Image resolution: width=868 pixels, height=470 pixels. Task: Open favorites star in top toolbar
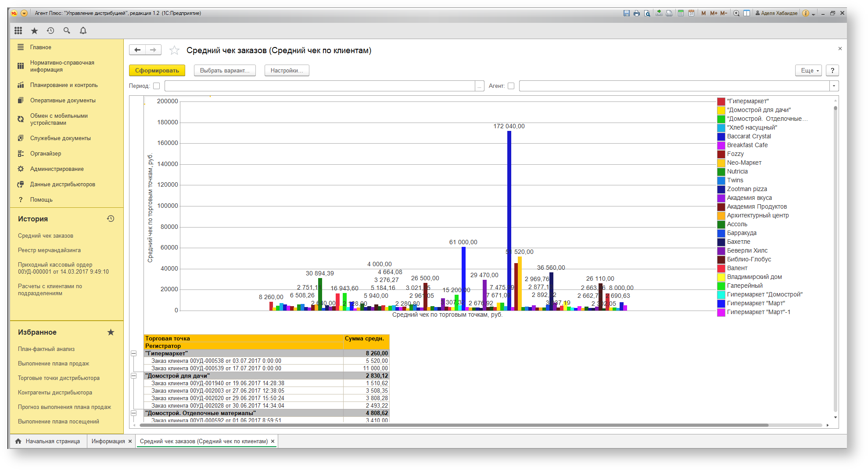[34, 30]
